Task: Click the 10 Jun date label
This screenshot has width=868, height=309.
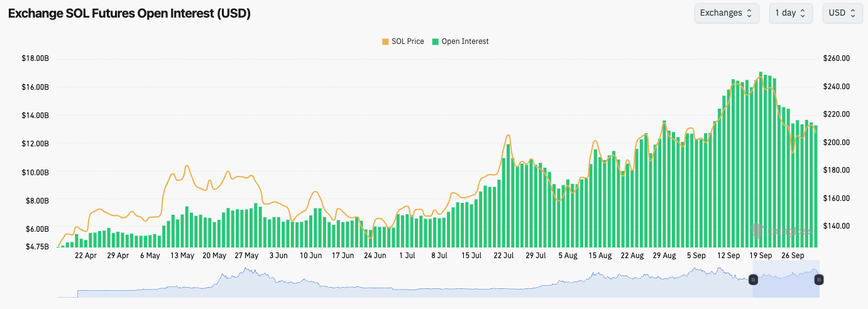Action: point(310,256)
